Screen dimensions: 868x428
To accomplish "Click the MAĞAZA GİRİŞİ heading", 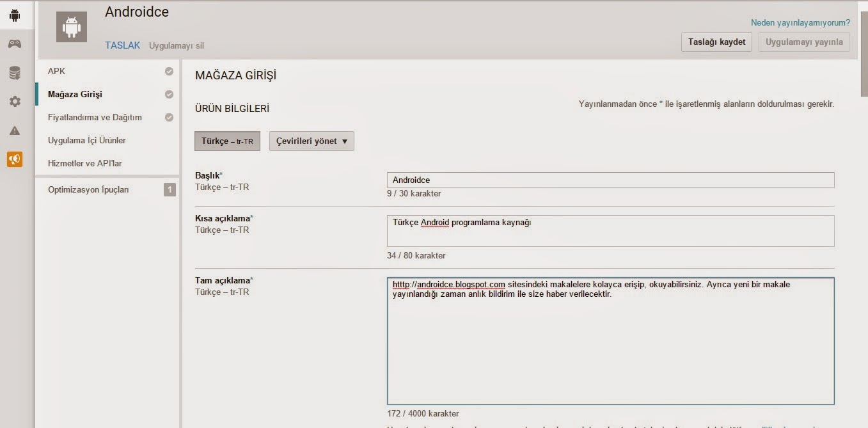I will (x=235, y=75).
